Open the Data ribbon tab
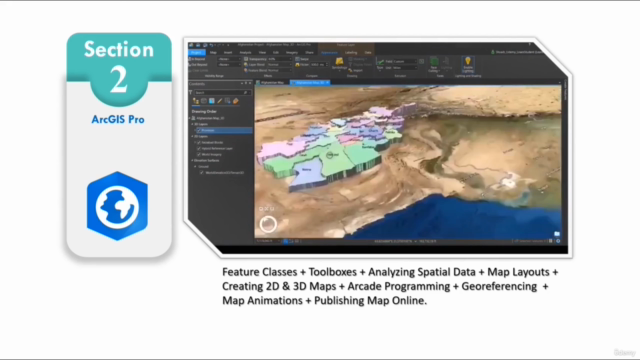This screenshot has width=640, height=360. pos(368,53)
